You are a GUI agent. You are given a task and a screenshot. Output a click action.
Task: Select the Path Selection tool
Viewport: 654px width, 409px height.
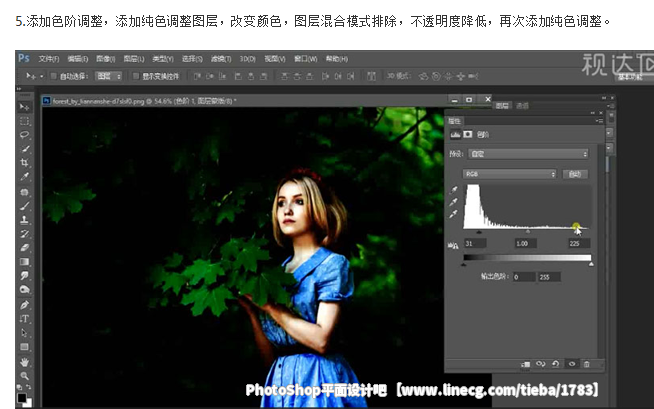point(25,333)
